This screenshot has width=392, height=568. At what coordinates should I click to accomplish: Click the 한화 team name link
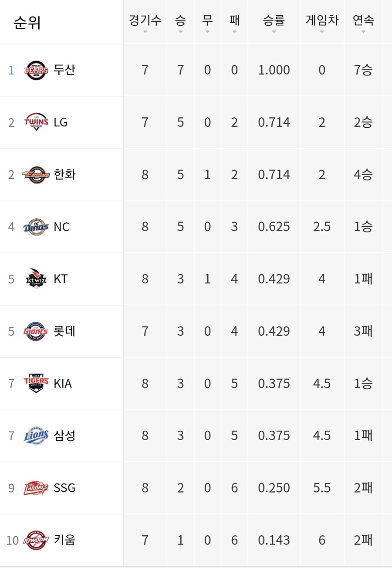click(64, 174)
